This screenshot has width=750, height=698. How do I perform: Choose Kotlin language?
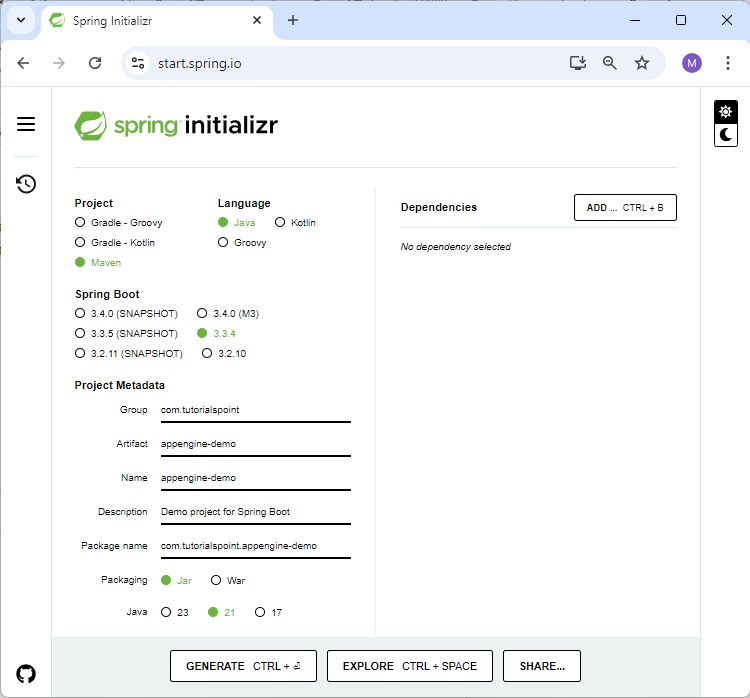tap(296, 222)
